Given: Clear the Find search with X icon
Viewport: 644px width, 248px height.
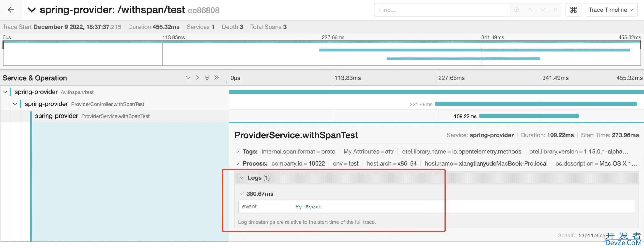Looking at the screenshot, I should [555, 10].
